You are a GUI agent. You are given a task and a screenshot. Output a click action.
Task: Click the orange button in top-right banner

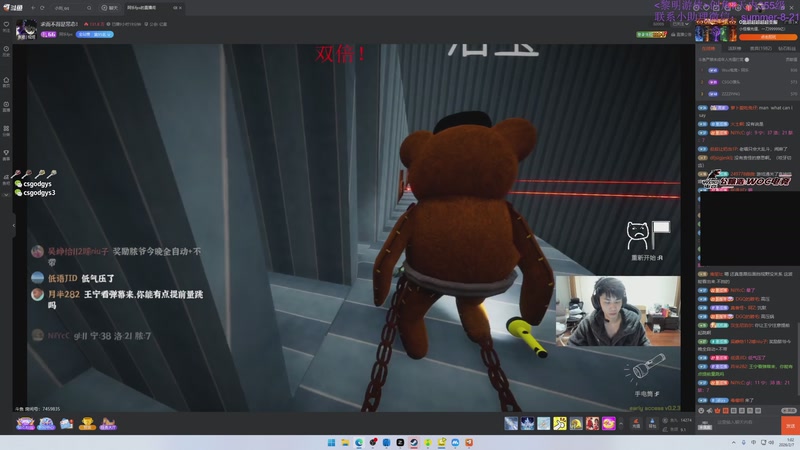[x=768, y=37]
